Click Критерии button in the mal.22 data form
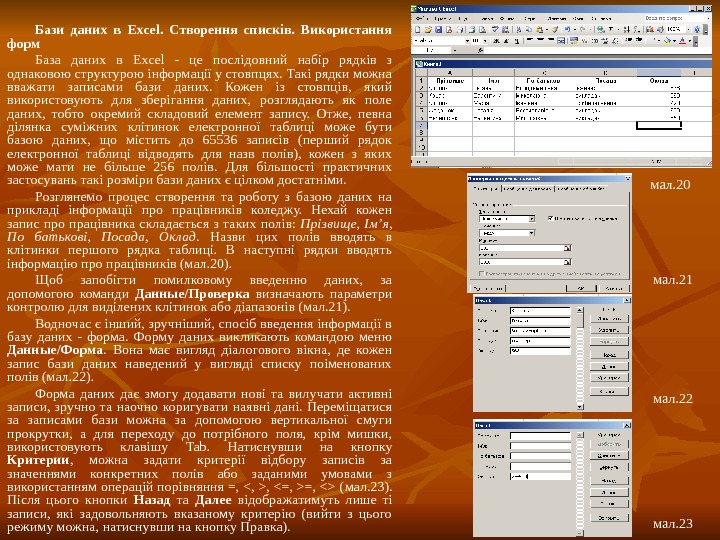The width and height of the screenshot is (720, 540). click(x=609, y=378)
